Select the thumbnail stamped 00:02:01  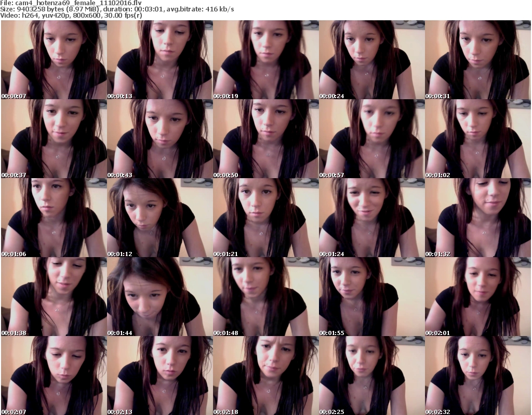(x=478, y=297)
